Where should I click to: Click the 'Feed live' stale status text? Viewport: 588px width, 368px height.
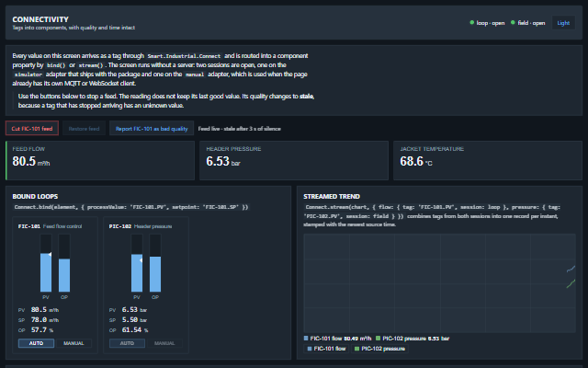(239, 129)
